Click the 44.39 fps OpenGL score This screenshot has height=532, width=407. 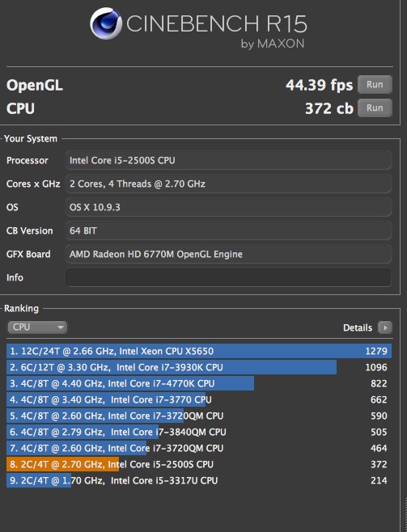pyautogui.click(x=319, y=85)
